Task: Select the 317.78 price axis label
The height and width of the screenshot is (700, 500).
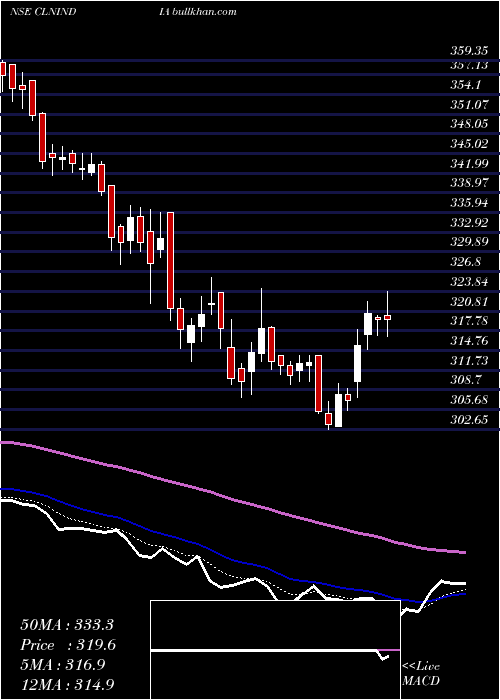Action: click(x=468, y=321)
